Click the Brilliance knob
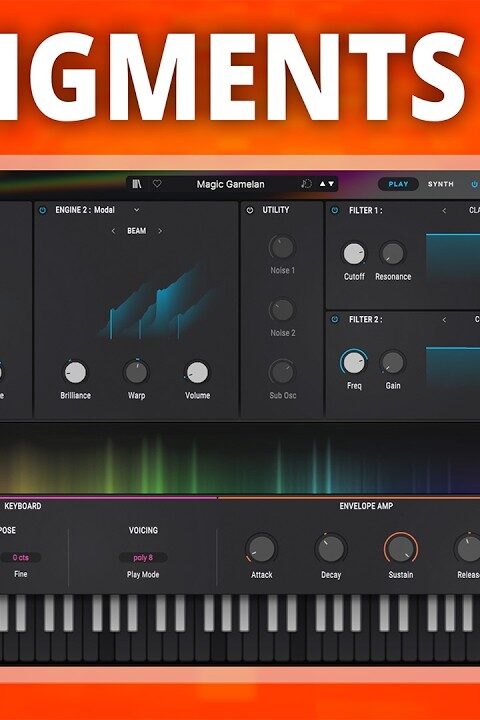480x720 pixels. click(x=75, y=372)
